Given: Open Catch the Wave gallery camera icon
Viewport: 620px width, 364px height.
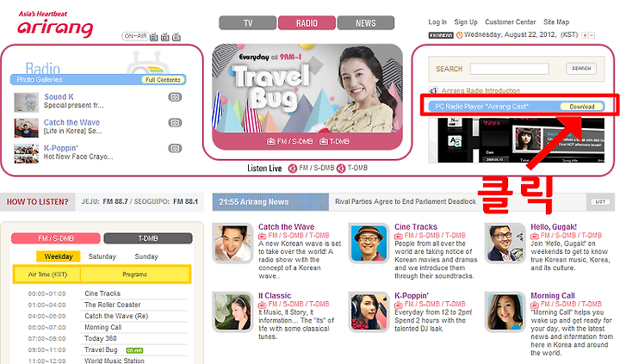Looking at the screenshot, I should pos(175,122).
